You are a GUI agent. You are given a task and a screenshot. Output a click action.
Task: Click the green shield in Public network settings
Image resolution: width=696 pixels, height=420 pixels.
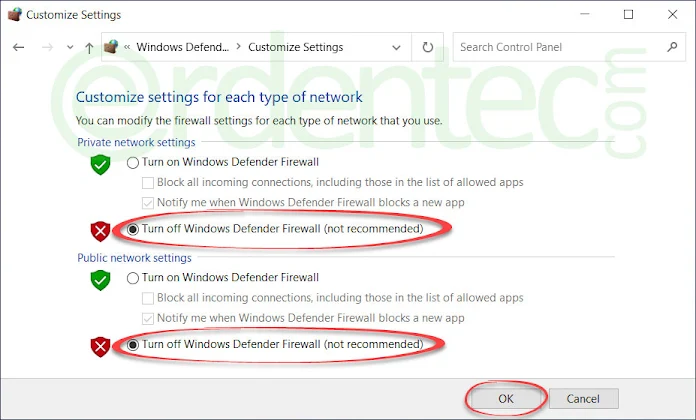coord(100,280)
